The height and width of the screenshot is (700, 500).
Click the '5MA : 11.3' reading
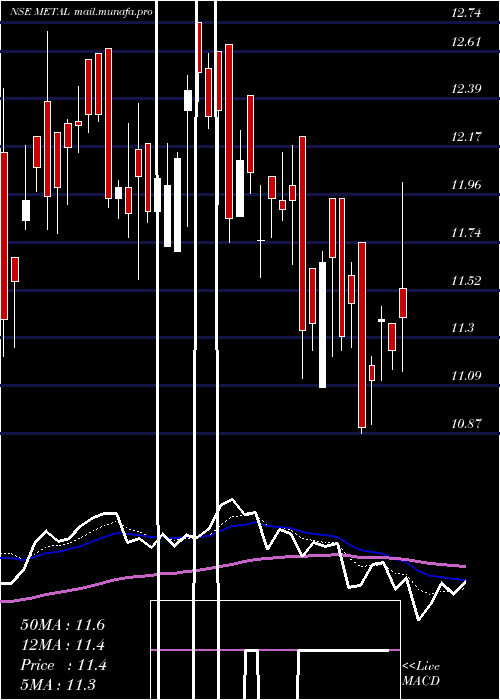pyautogui.click(x=58, y=684)
